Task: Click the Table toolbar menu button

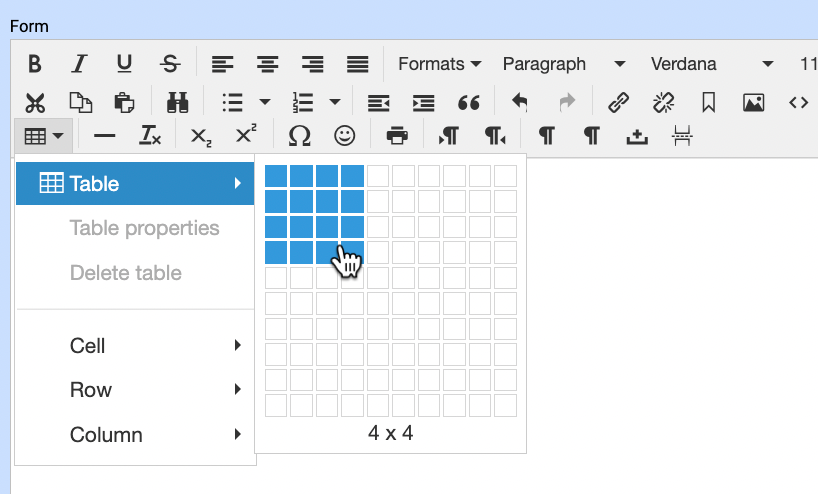Action: pos(43,135)
